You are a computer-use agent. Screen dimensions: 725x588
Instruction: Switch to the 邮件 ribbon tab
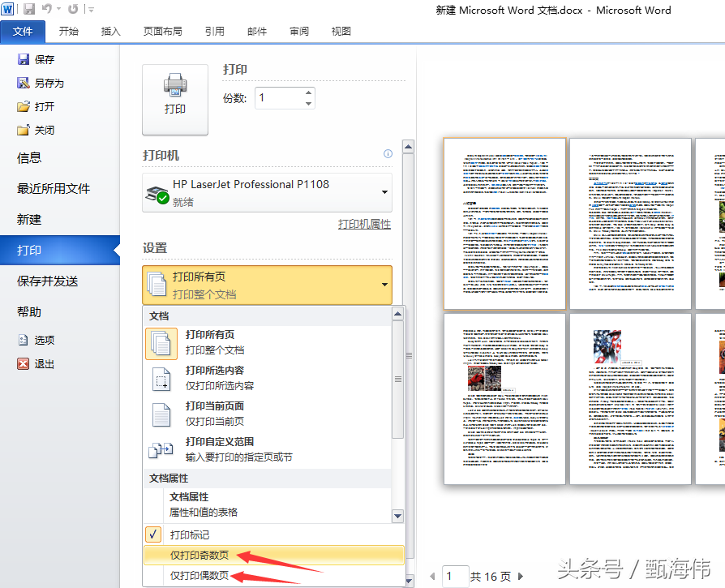257,32
